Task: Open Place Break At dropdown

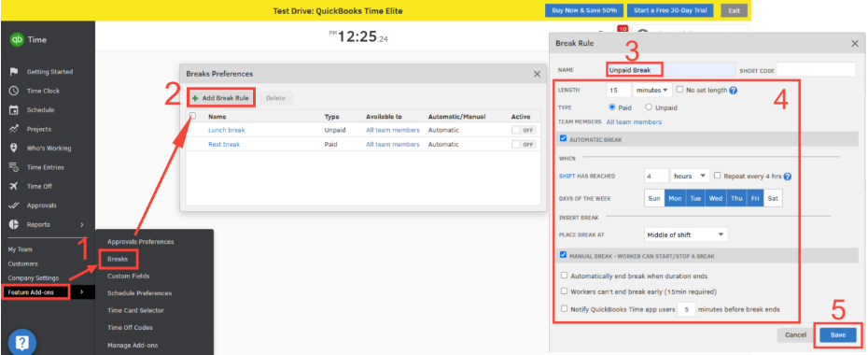Action: pos(686,234)
